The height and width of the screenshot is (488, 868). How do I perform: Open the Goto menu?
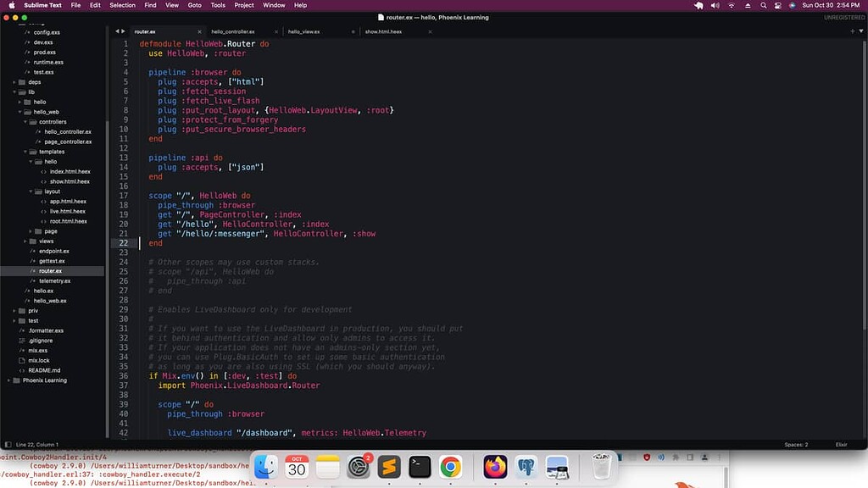[195, 4]
